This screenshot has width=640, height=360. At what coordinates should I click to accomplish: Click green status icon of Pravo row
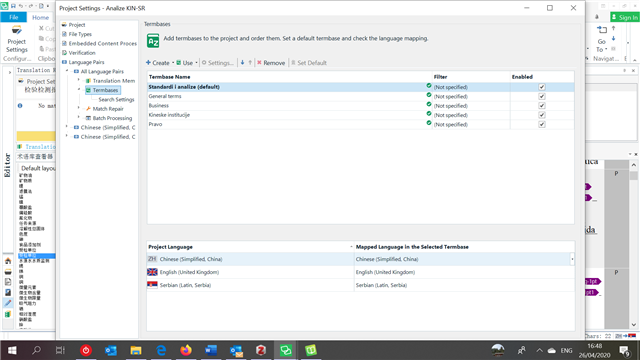[x=429, y=123]
